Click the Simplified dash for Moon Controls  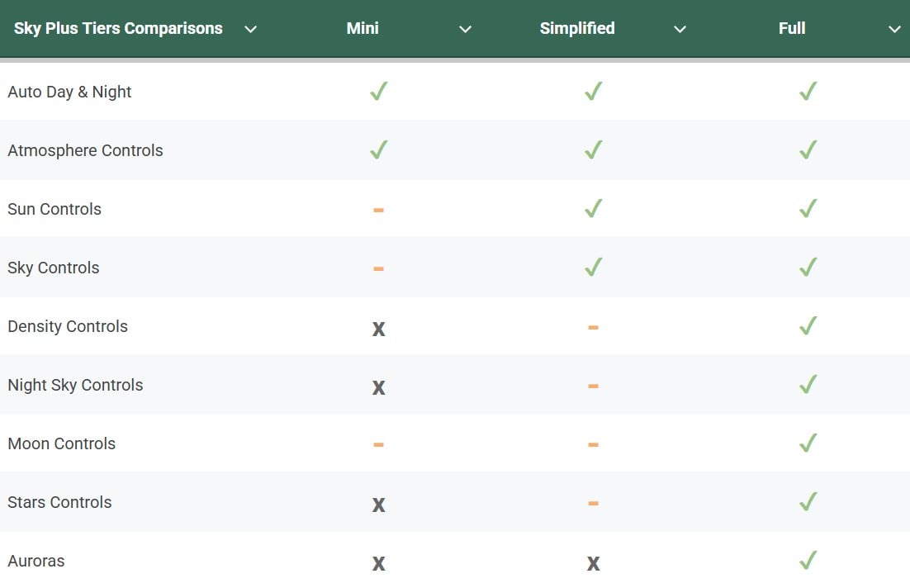(x=593, y=444)
